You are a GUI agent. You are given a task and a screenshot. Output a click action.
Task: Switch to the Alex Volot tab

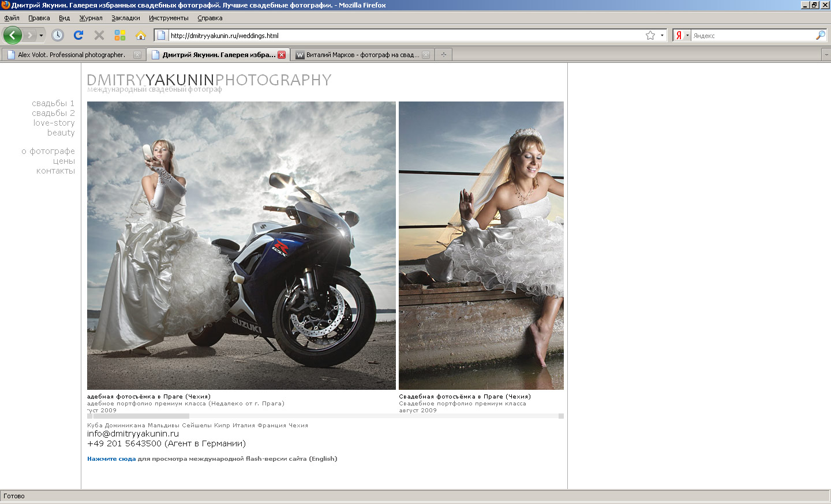(71, 55)
